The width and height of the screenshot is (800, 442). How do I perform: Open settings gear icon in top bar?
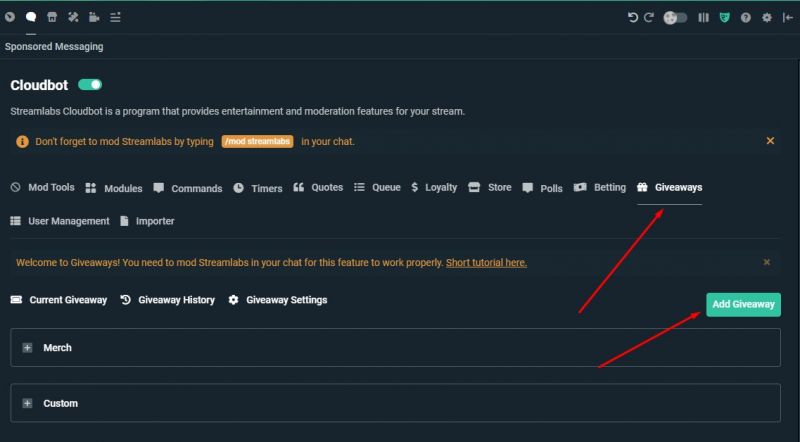767,18
